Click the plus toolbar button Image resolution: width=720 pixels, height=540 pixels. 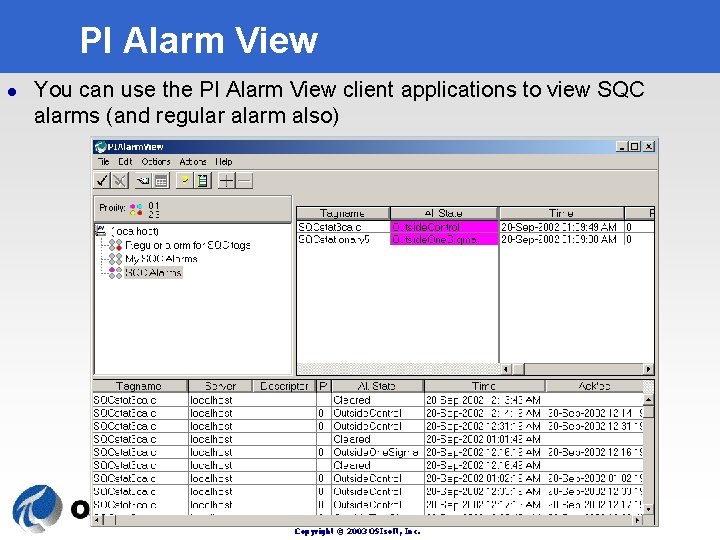click(226, 180)
